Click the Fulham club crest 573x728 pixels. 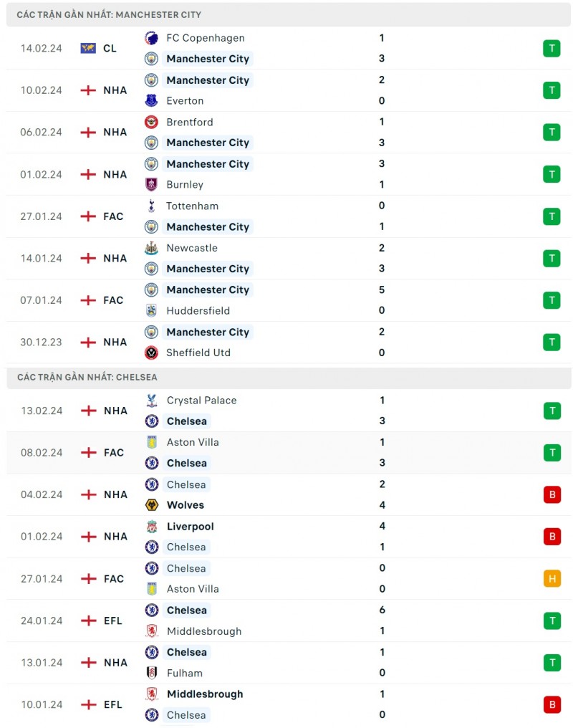point(151,673)
